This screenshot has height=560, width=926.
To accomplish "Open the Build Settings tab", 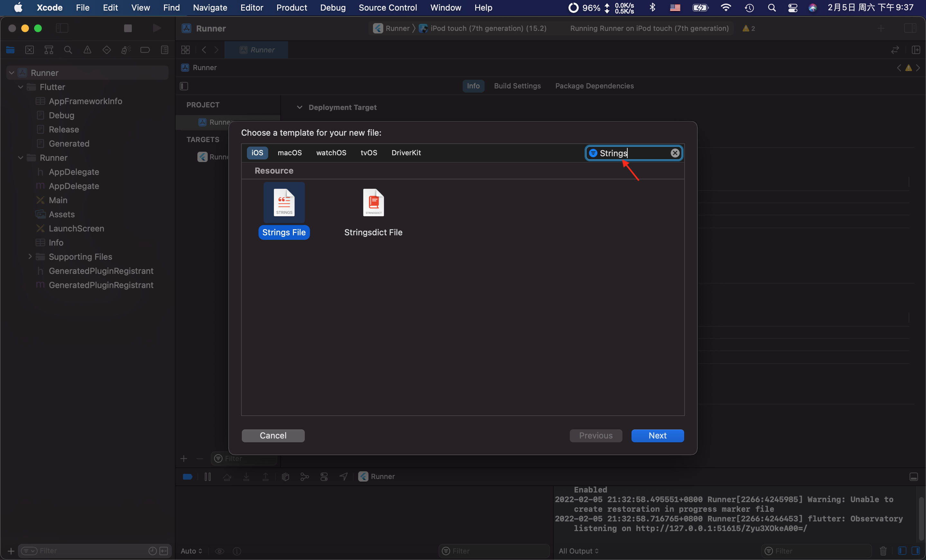I will click(x=517, y=86).
